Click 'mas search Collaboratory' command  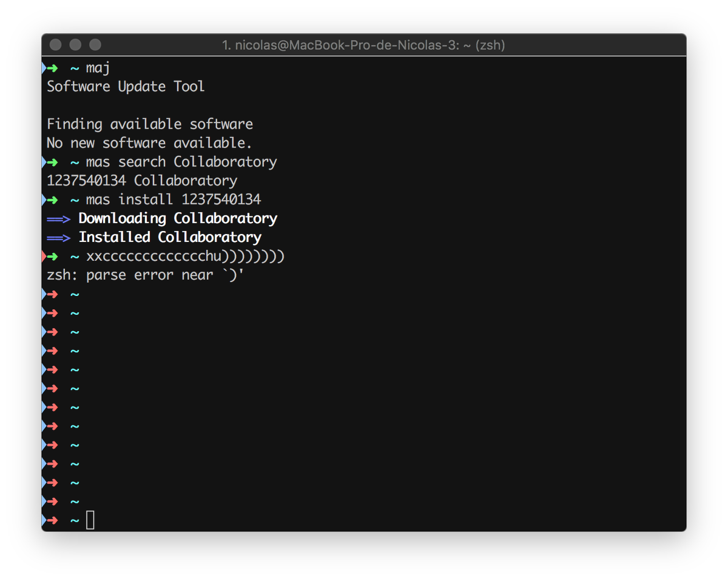click(x=181, y=162)
